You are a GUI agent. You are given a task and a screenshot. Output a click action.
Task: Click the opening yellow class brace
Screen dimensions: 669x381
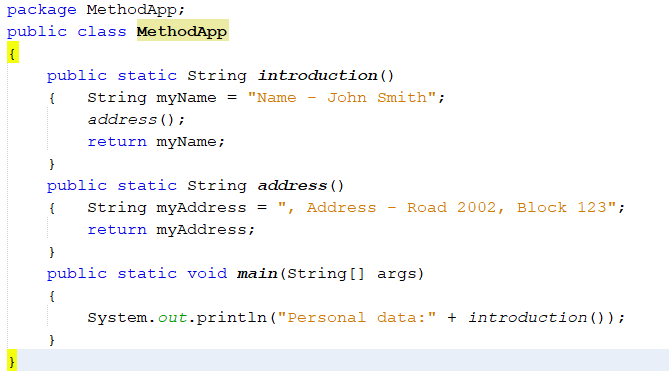coord(13,53)
